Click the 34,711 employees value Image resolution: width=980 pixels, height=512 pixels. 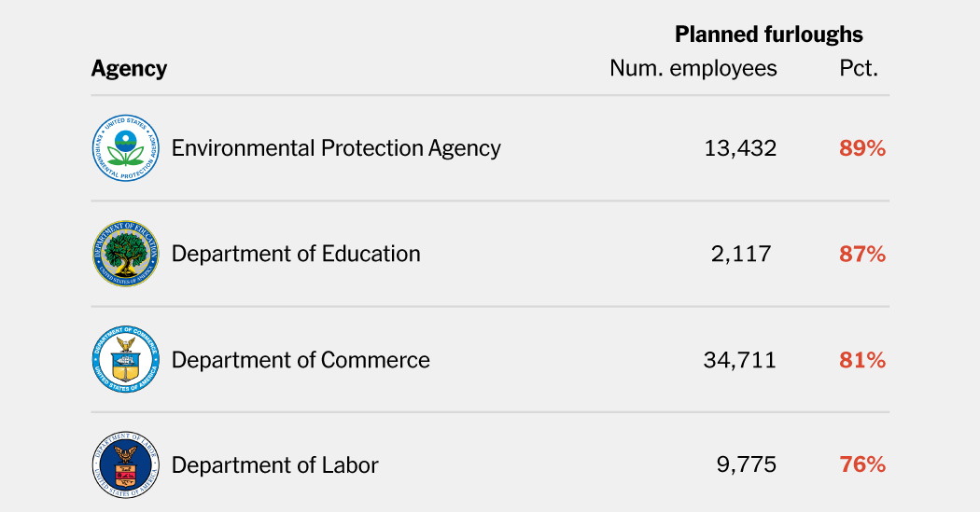(740, 360)
